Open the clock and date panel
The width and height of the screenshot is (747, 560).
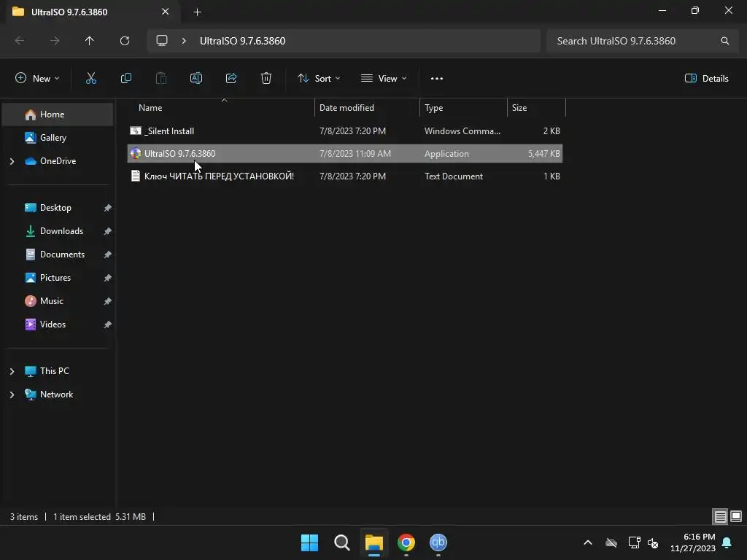point(693,542)
